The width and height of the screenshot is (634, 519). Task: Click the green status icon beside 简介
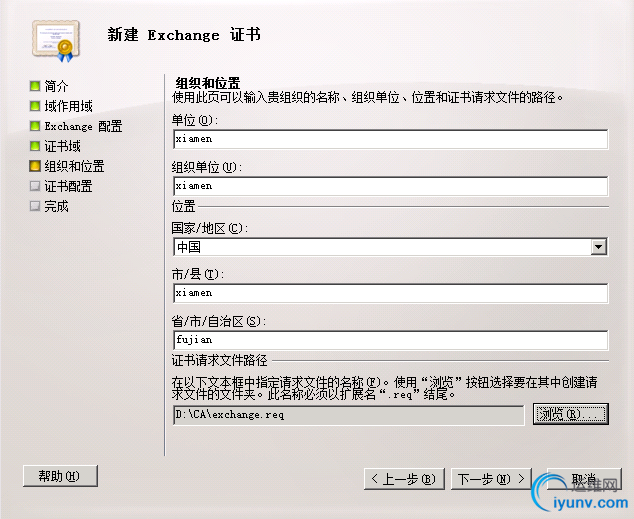click(35, 86)
